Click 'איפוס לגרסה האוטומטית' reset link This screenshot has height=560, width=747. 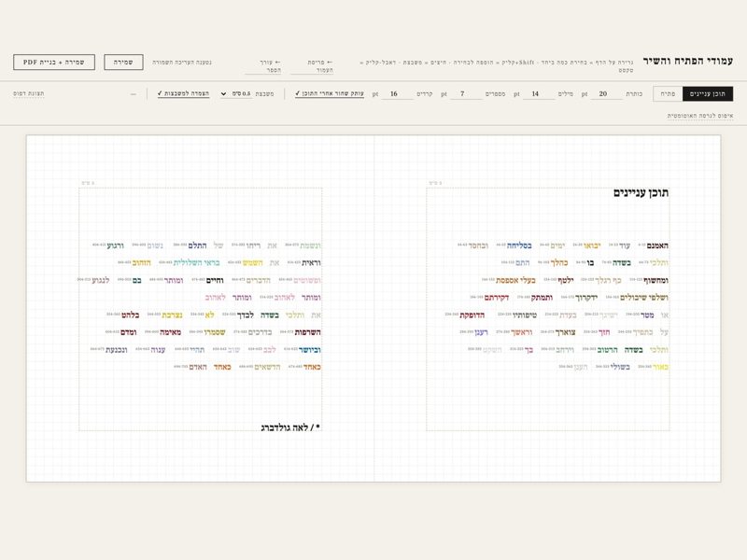click(x=699, y=116)
